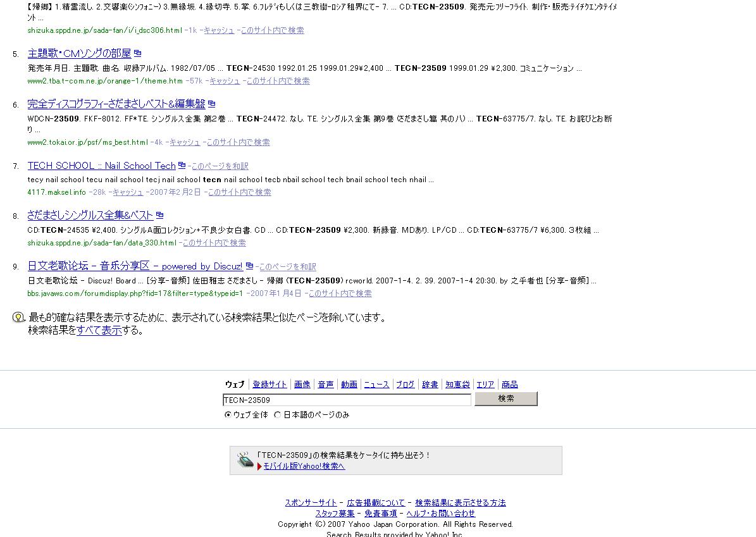
Task: Switch to 知恵袋 search tab
Action: 457,384
